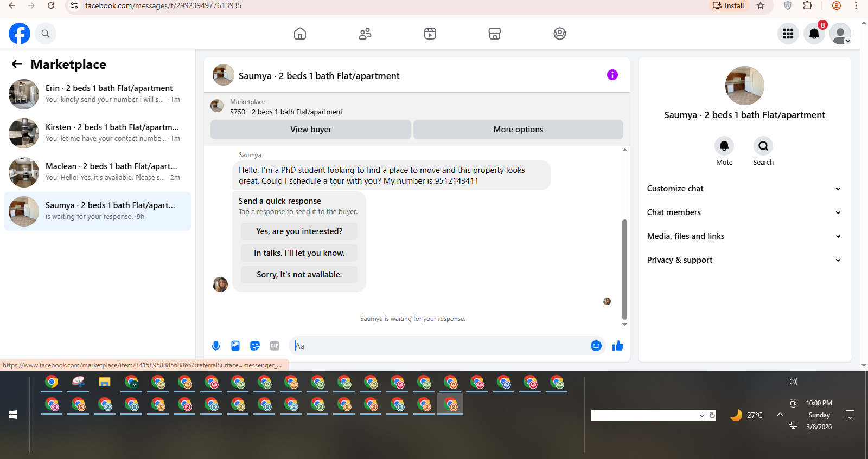Open the taskbar volume speaker icon

[793, 382]
